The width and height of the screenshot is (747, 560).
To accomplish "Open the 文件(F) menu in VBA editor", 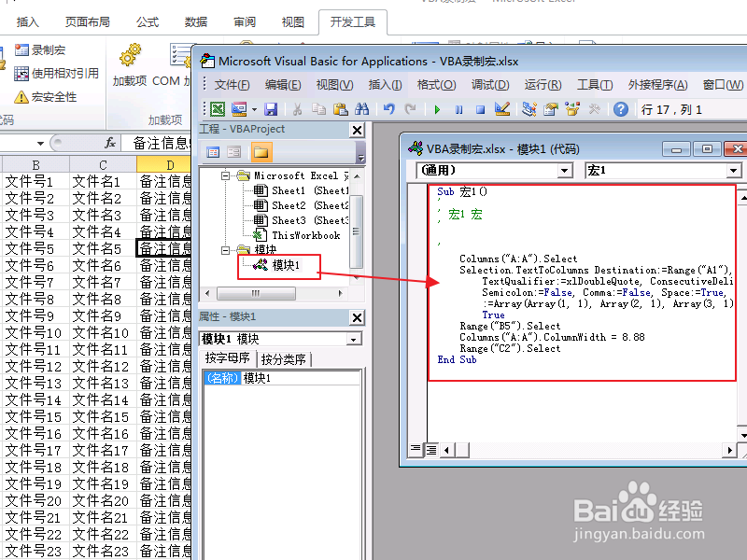I will point(232,85).
